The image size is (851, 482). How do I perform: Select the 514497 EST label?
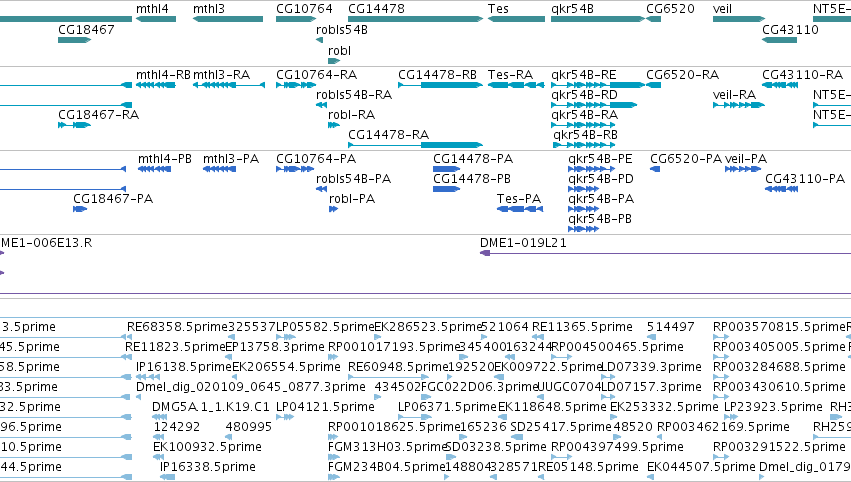pos(670,327)
